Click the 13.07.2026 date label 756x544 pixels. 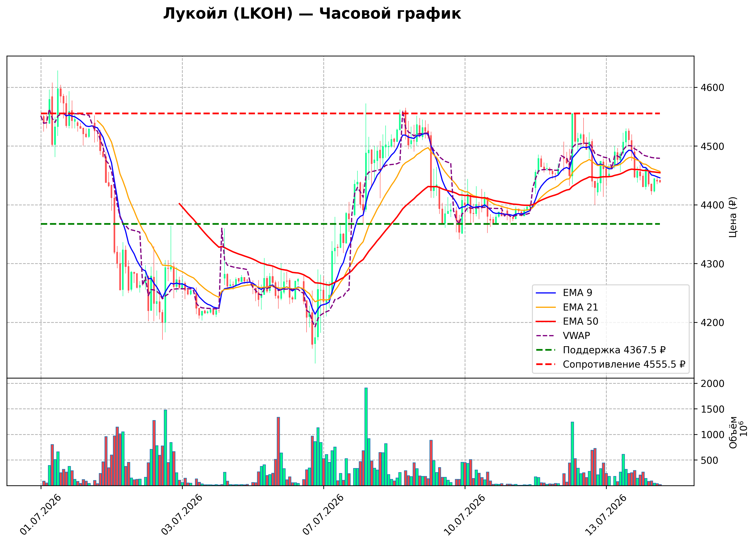click(x=606, y=515)
